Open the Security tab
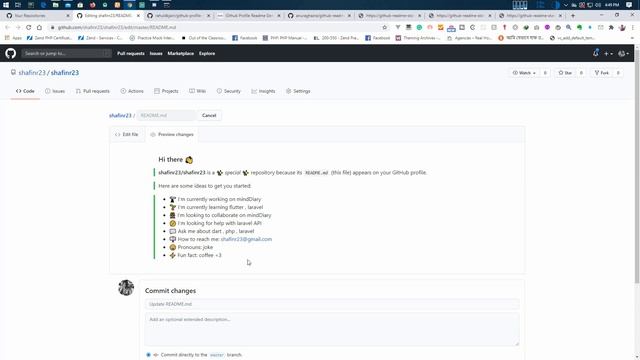This screenshot has height=360, width=640. tap(229, 91)
